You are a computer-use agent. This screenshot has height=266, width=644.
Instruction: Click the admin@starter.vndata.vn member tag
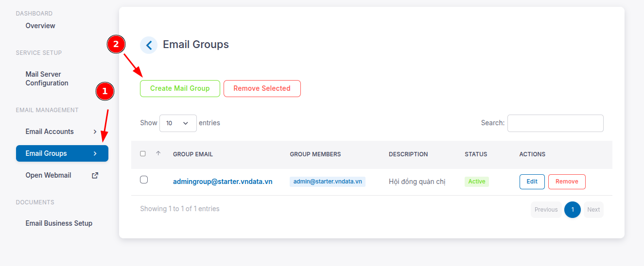[328, 182]
